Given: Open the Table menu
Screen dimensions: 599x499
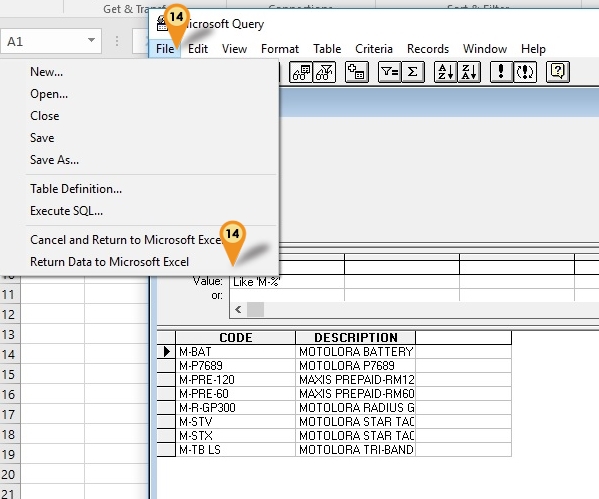Looking at the screenshot, I should tap(327, 49).
